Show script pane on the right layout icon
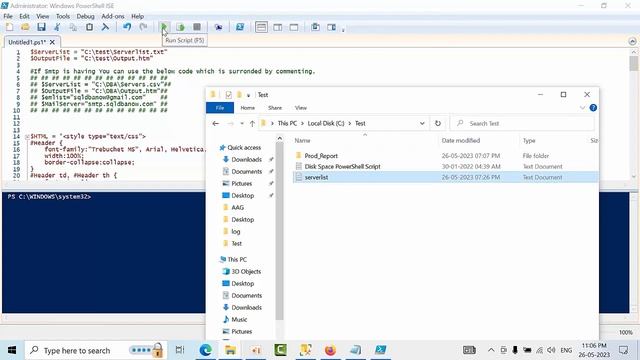Image resolution: width=640 pixels, height=360 pixels. (278, 27)
